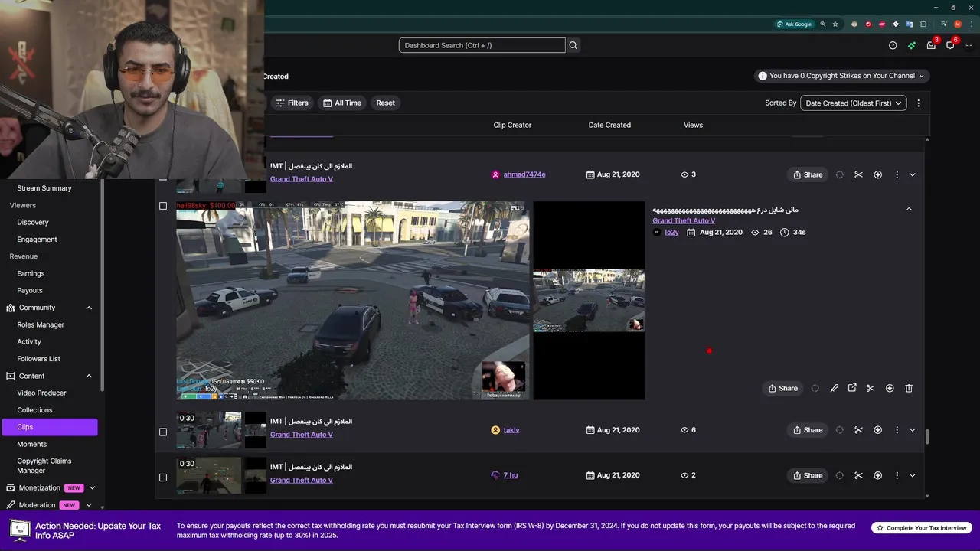The image size is (980, 551).
Task: Click the Chrome extensions puzzle icon
Action: [x=924, y=24]
